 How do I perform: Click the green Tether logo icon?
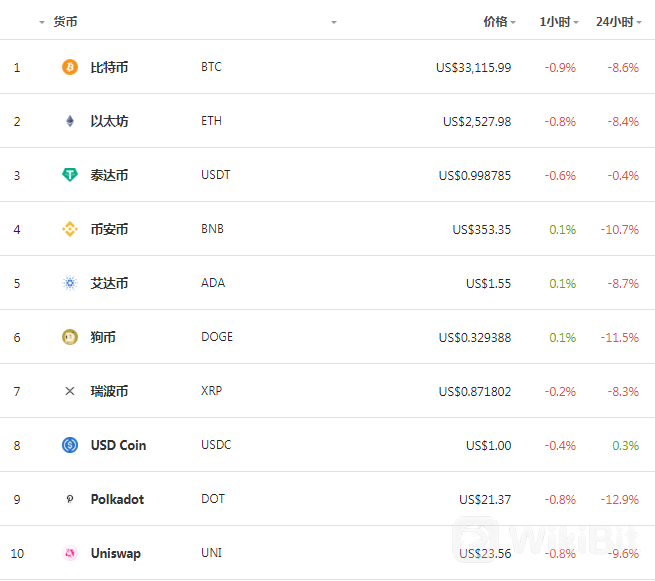(70, 175)
